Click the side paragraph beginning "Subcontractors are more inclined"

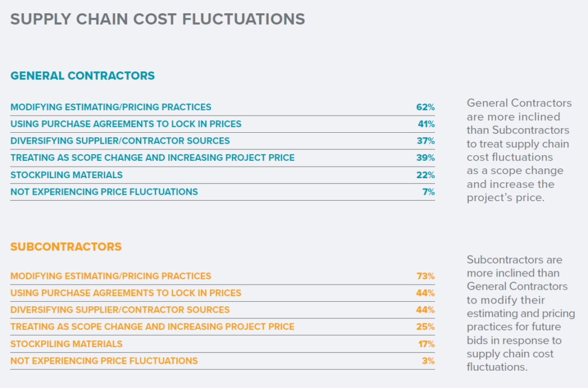[x=520, y=313]
